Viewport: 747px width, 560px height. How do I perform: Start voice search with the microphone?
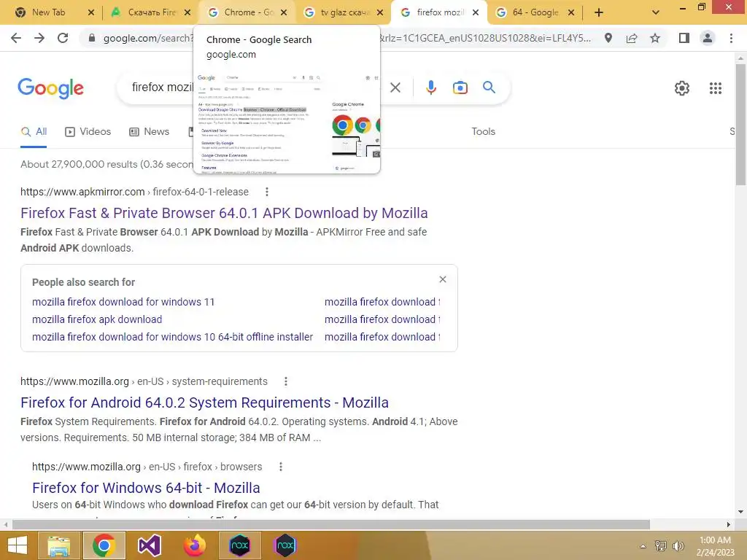click(x=430, y=87)
